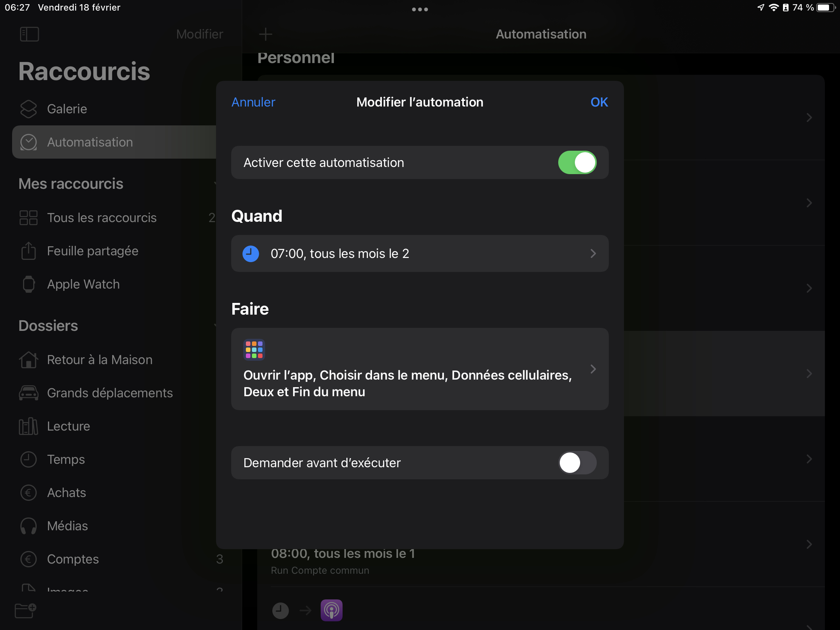This screenshot has height=630, width=840.
Task: Click the blue clock icon
Action: coord(251,254)
